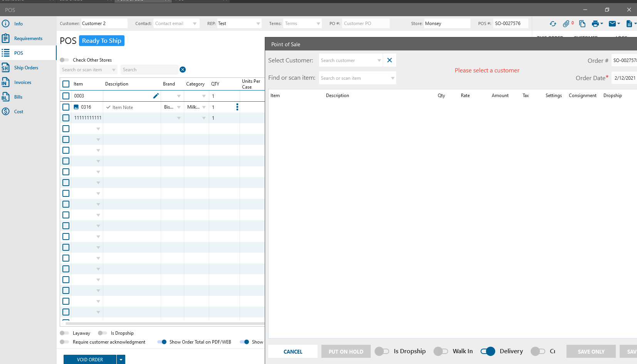Image resolution: width=637 pixels, height=364 pixels.
Task: Disable Show Order Total on PDF/WEB
Action: [162, 342]
